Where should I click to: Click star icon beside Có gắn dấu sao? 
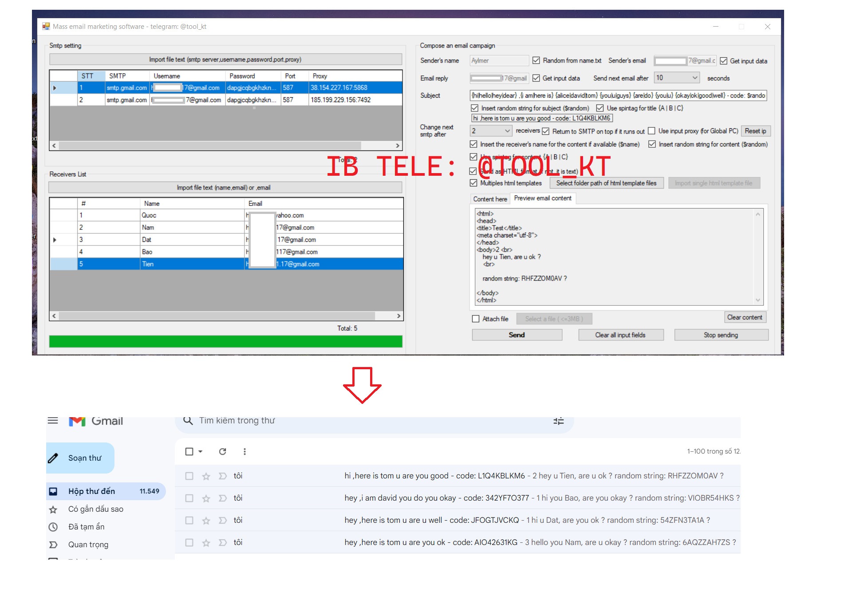point(53,509)
